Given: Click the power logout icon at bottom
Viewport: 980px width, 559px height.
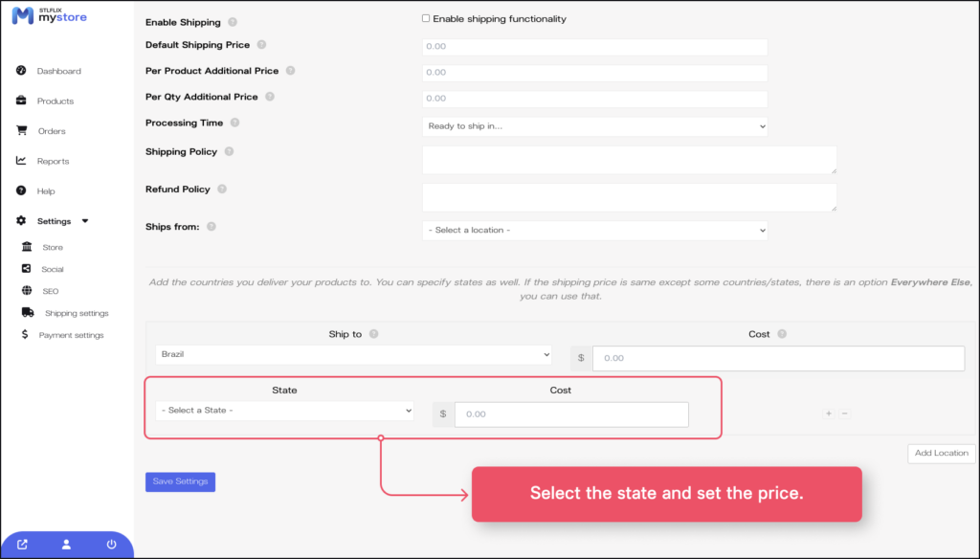Looking at the screenshot, I should click(x=111, y=545).
